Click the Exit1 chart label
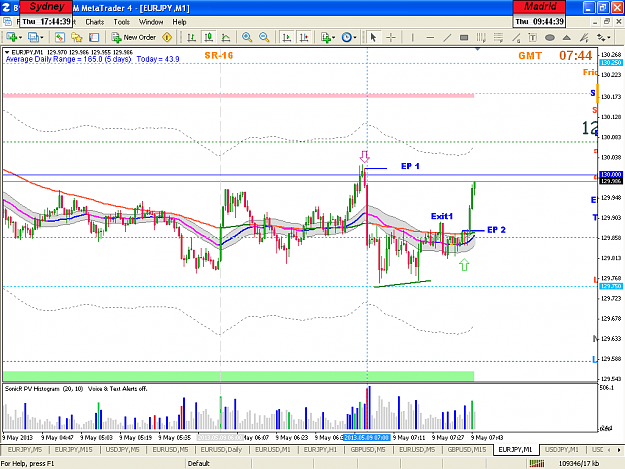This screenshot has width=625, height=469. pos(442,216)
